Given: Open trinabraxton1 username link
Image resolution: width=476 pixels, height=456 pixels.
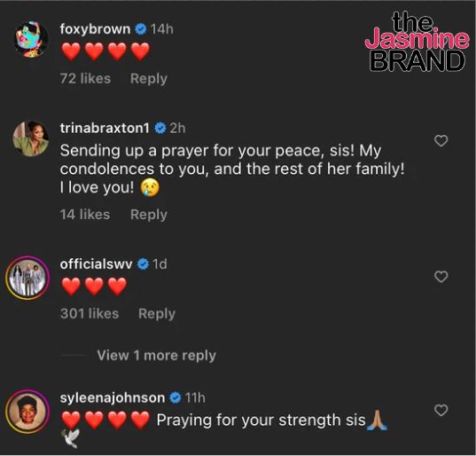Looking at the screenshot, I should [x=105, y=129].
